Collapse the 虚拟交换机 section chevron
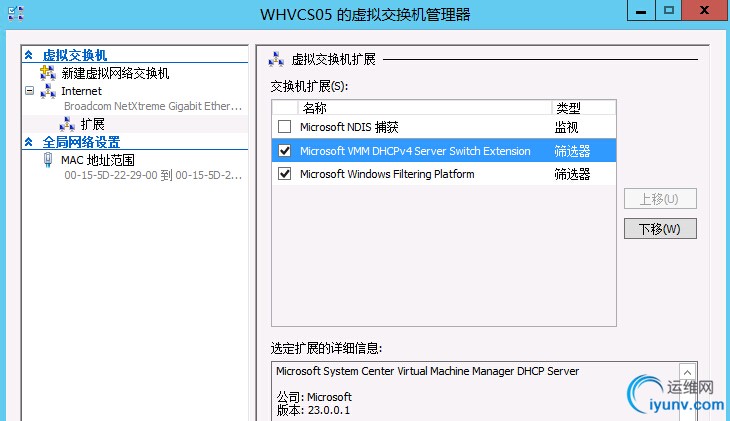 [29, 55]
